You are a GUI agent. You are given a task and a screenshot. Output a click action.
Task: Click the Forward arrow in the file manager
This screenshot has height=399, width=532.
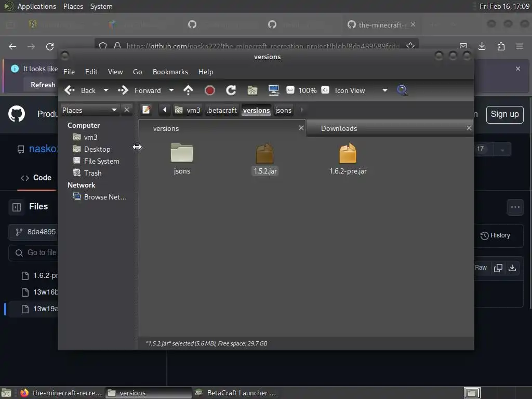click(x=123, y=90)
